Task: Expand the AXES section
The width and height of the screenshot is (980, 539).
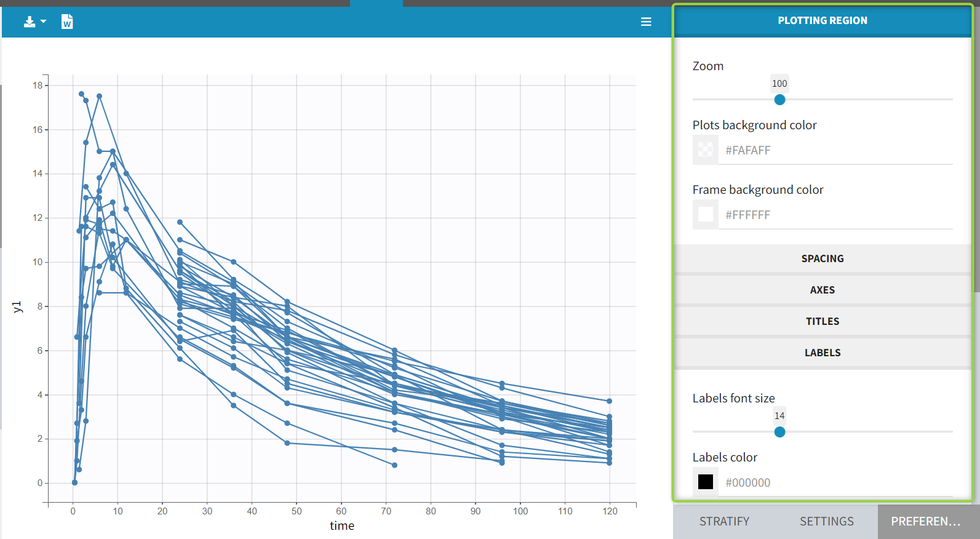Action: (x=822, y=290)
